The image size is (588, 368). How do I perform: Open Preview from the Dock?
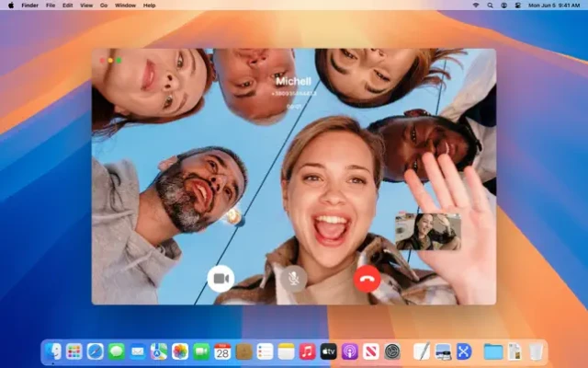pyautogui.click(x=443, y=351)
